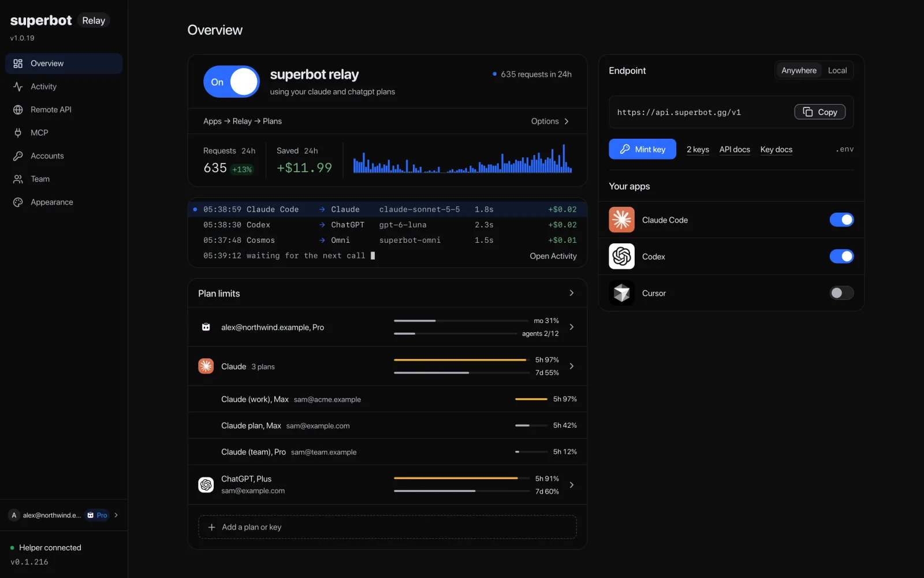Click the requests bar chart sparkline
924x578 pixels.
(x=463, y=158)
